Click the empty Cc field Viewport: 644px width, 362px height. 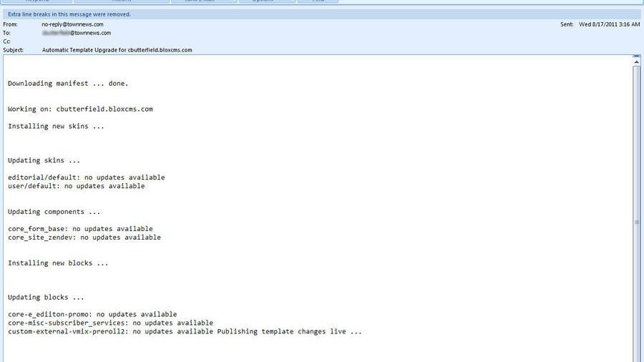(143, 41)
